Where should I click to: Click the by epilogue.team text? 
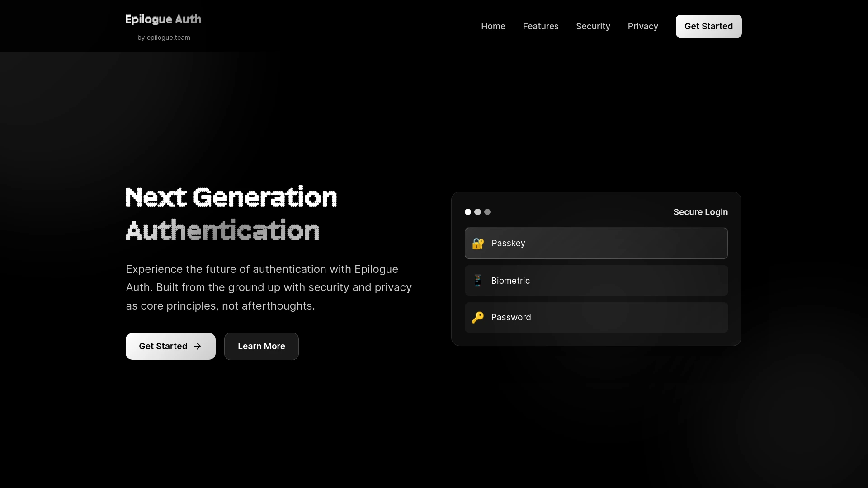pyautogui.click(x=163, y=38)
